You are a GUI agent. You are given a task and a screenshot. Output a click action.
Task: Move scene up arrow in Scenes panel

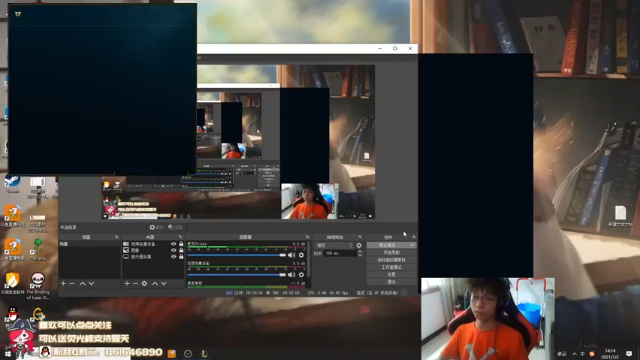(x=82, y=283)
